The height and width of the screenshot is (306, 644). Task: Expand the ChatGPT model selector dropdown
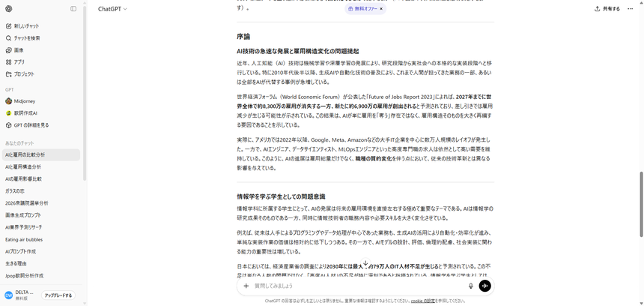click(112, 9)
